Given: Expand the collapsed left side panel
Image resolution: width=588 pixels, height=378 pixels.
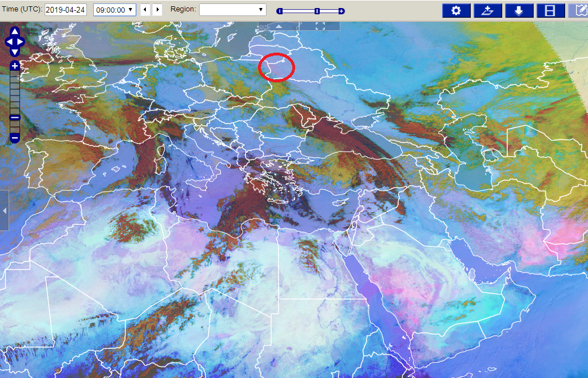Looking at the screenshot, I should 4,211.
